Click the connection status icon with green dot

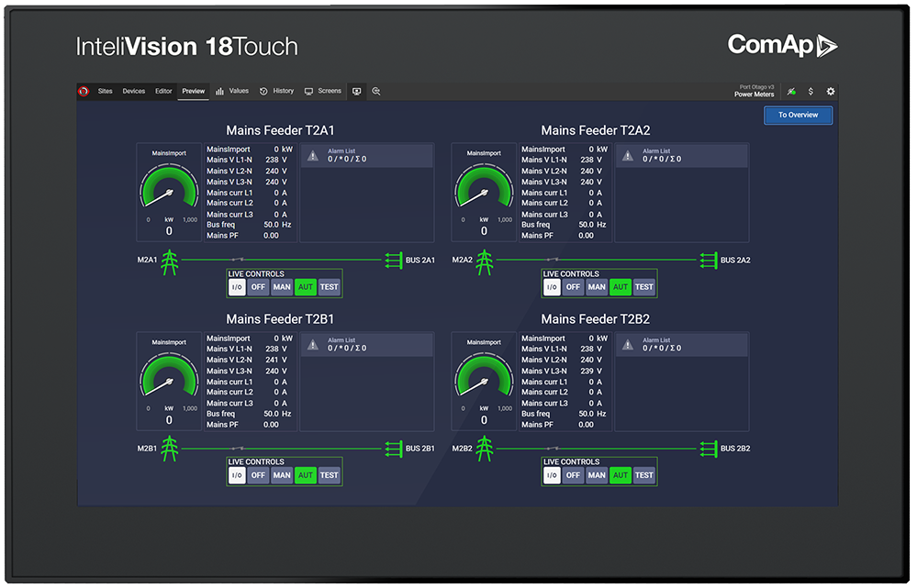point(791,91)
